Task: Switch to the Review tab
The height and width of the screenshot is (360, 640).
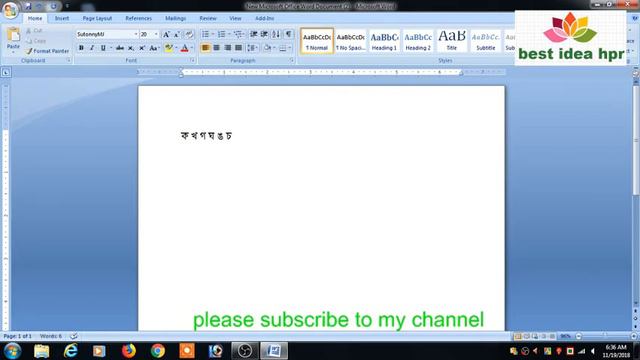Action: (208, 18)
